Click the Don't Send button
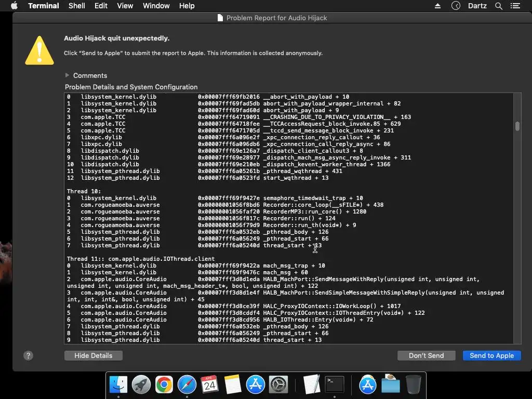The width and height of the screenshot is (532, 399). pos(426,355)
